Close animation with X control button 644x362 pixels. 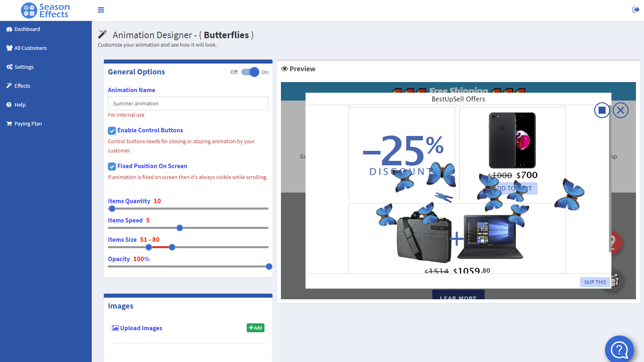pos(620,110)
